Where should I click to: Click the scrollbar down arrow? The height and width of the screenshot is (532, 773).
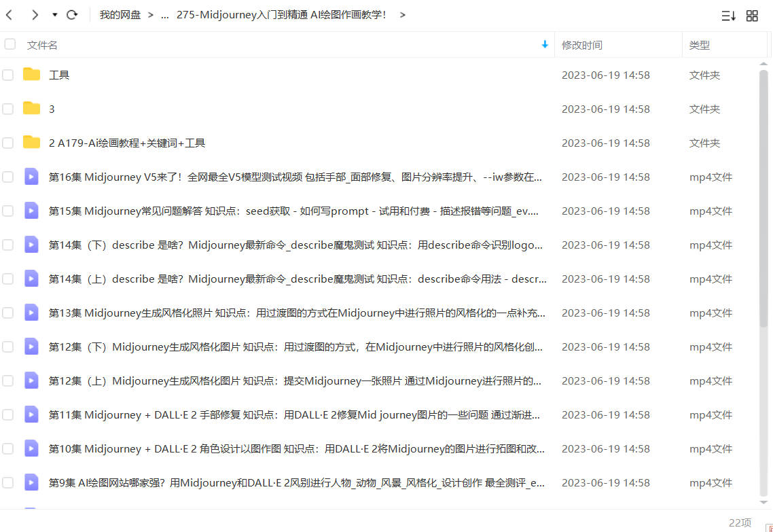point(763,502)
